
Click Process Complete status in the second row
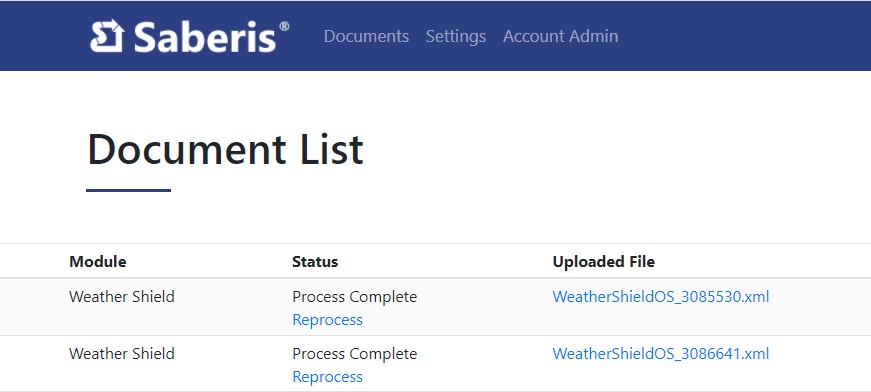pyautogui.click(x=354, y=353)
